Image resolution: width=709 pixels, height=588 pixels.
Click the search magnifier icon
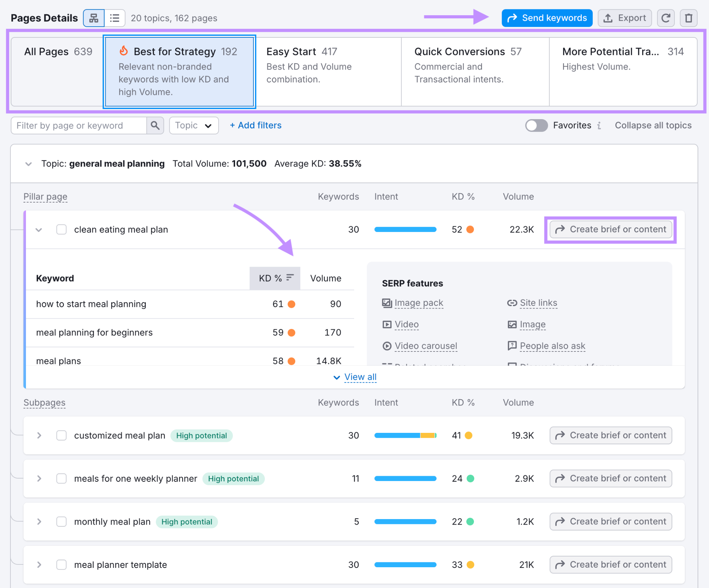(155, 125)
